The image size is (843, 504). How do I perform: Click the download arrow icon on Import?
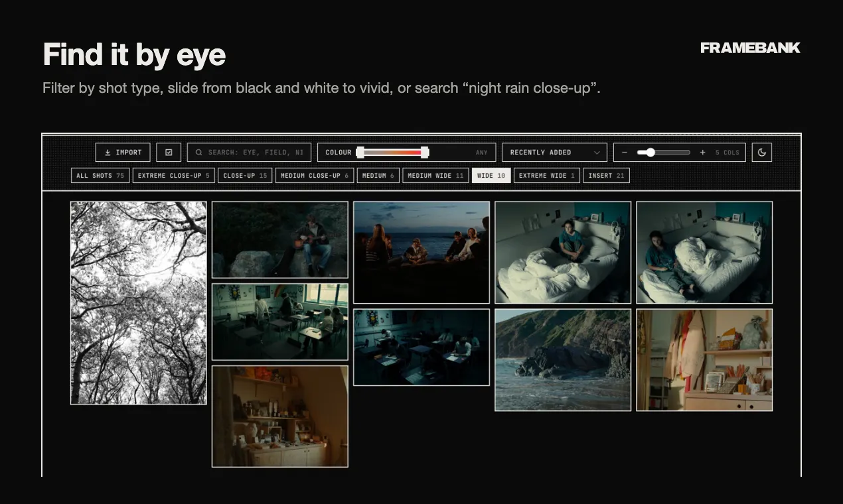(x=108, y=153)
